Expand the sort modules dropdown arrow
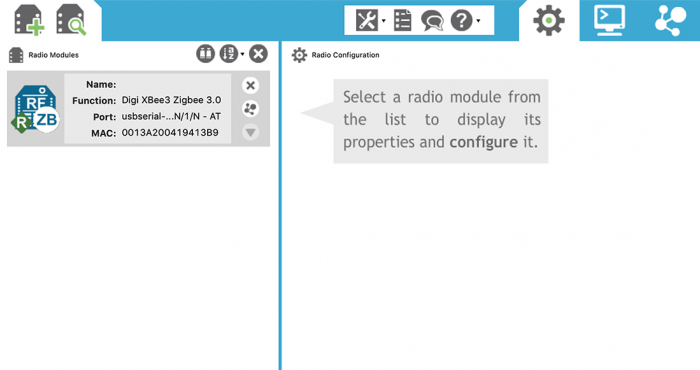The width and height of the screenshot is (700, 370). pos(242,54)
